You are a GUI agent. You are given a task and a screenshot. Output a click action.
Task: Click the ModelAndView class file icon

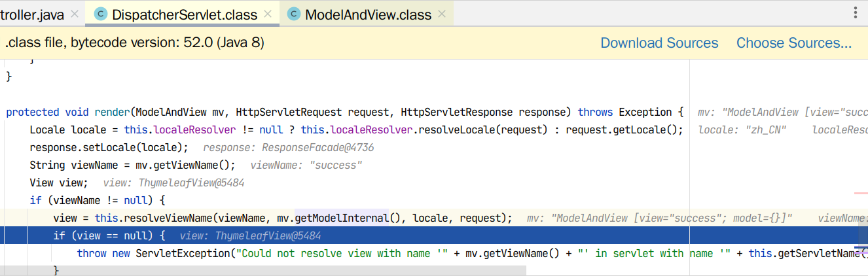(x=294, y=14)
